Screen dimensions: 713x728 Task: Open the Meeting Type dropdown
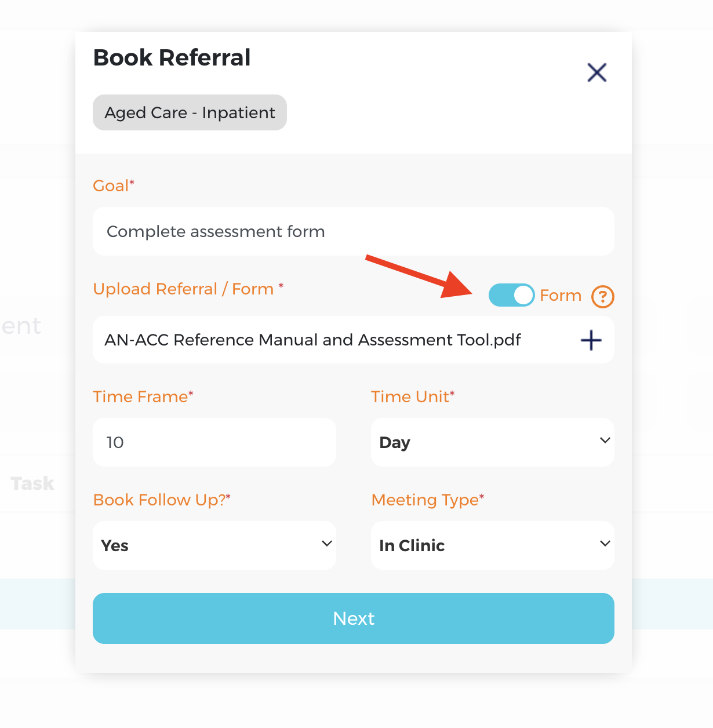click(492, 545)
